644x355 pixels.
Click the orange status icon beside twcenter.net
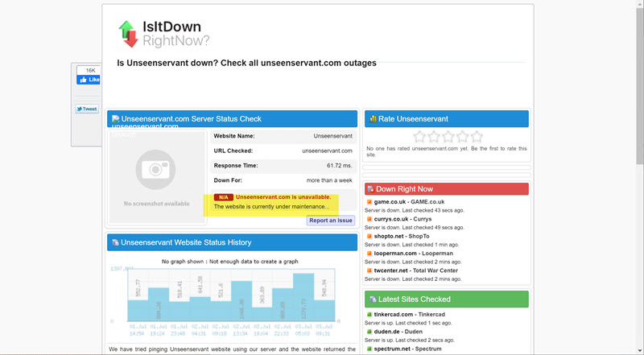click(369, 270)
